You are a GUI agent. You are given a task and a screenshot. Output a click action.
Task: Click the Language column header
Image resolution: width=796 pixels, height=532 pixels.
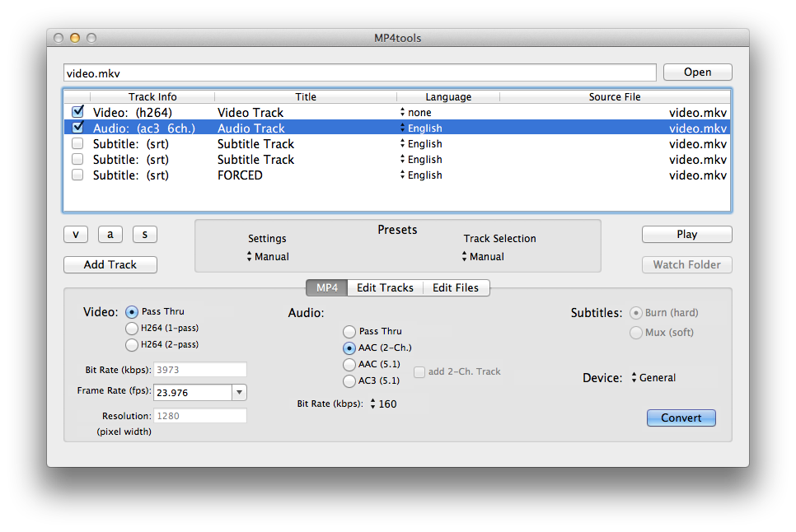tap(448, 96)
